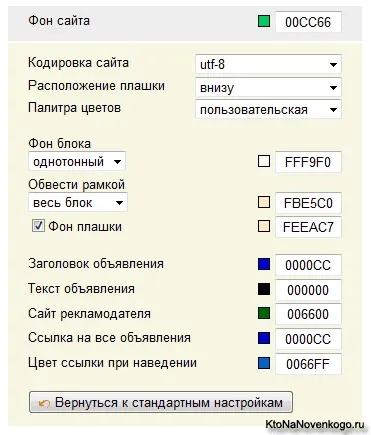Edit the Заголовок объявления hex field
This screenshot has width=371, height=435.
coord(308,265)
